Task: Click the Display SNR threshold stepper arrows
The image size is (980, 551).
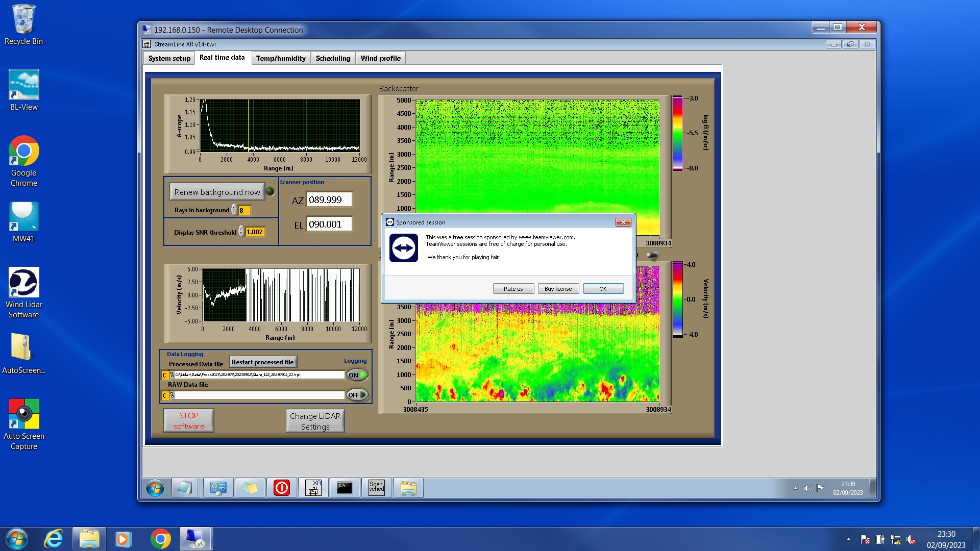Action: 241,232
